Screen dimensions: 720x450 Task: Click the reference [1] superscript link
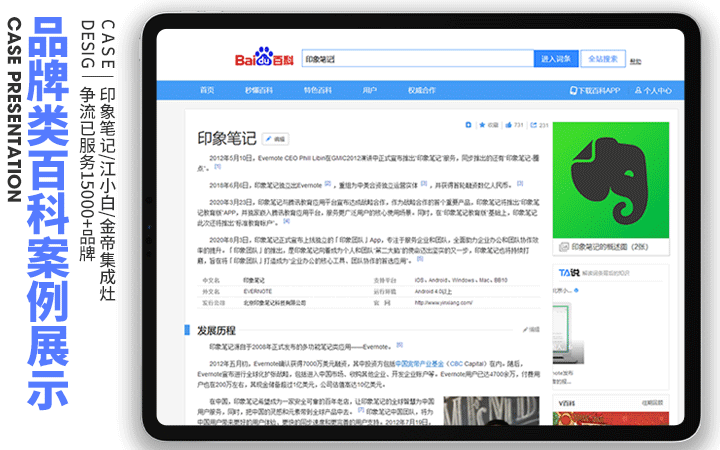[x=218, y=166]
